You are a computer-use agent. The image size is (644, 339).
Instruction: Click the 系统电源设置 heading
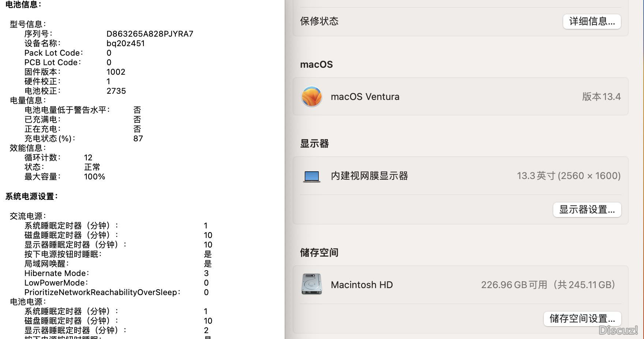pyautogui.click(x=31, y=196)
